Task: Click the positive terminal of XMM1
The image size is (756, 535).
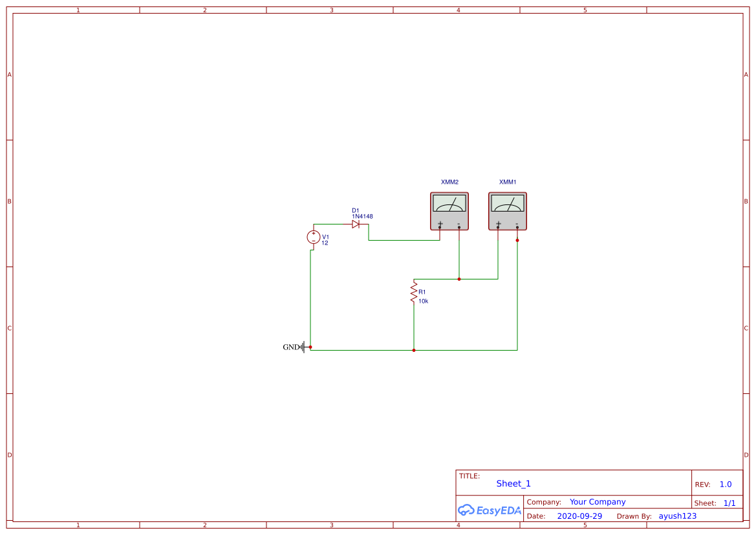Action: point(498,227)
